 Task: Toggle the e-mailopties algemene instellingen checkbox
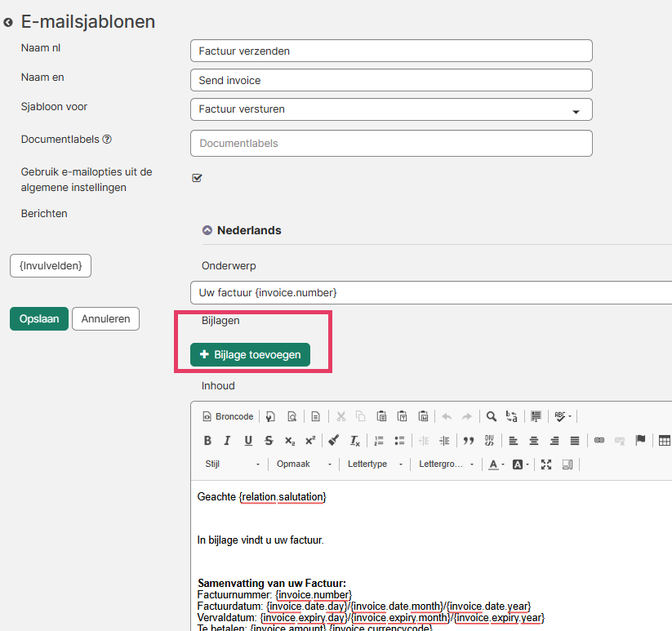tap(197, 178)
